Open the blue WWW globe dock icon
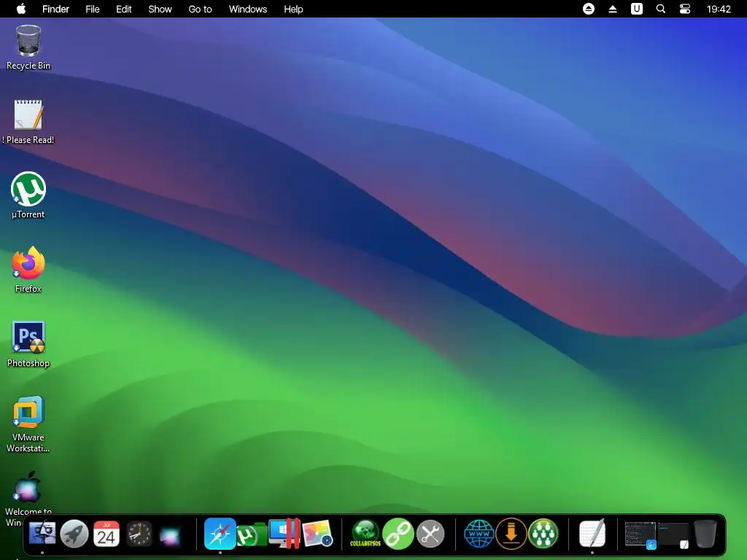The height and width of the screenshot is (560, 747). [x=479, y=534]
